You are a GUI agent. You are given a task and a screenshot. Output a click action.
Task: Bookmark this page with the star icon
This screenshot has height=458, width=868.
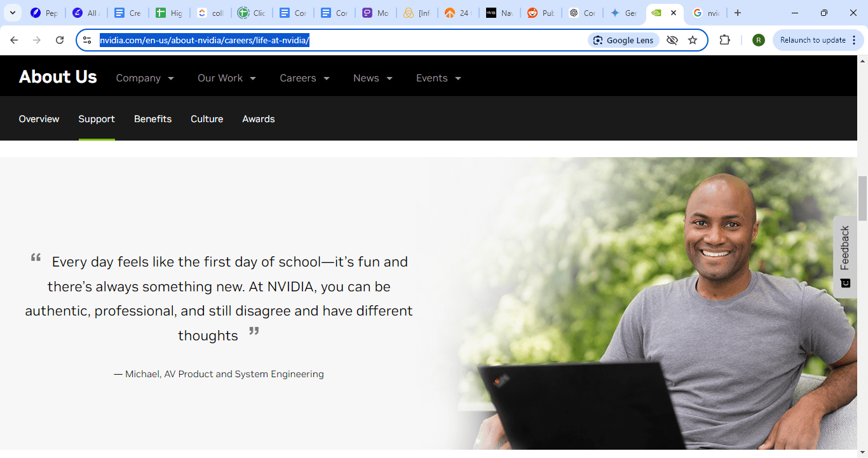tap(693, 40)
